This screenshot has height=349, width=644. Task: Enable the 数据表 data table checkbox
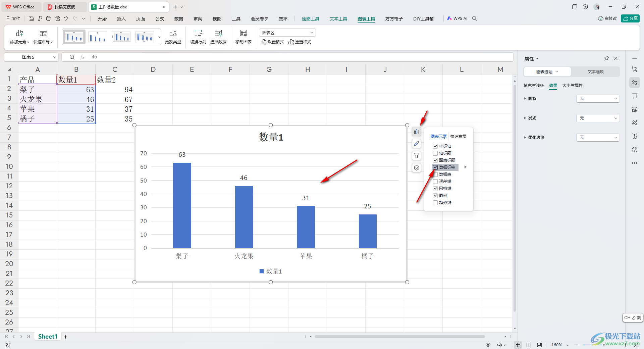[x=435, y=174]
